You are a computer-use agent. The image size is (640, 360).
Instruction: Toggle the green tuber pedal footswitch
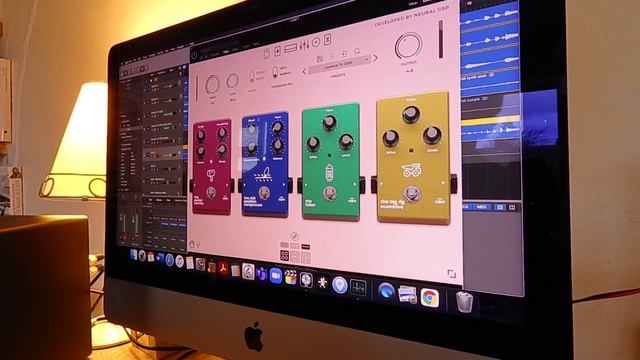[x=329, y=193]
